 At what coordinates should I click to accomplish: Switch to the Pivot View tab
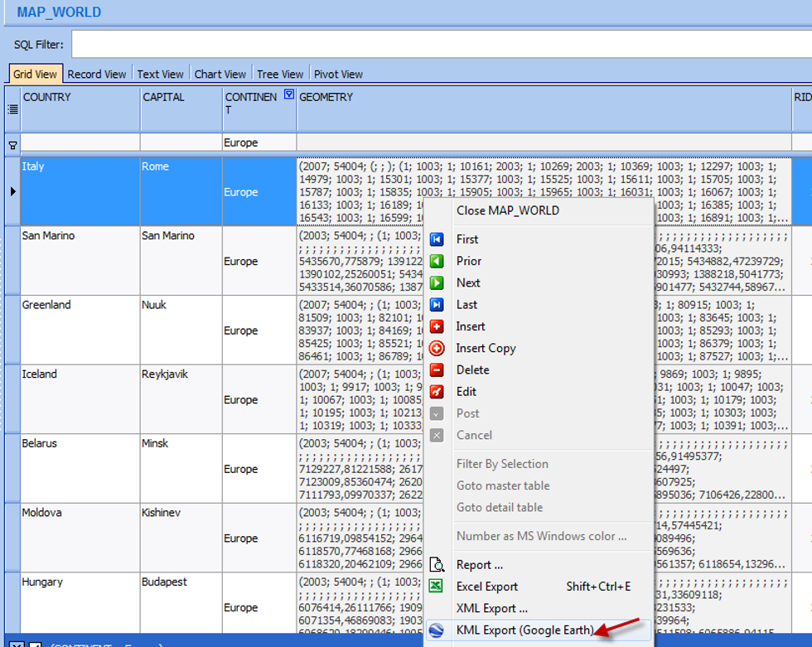tap(338, 74)
